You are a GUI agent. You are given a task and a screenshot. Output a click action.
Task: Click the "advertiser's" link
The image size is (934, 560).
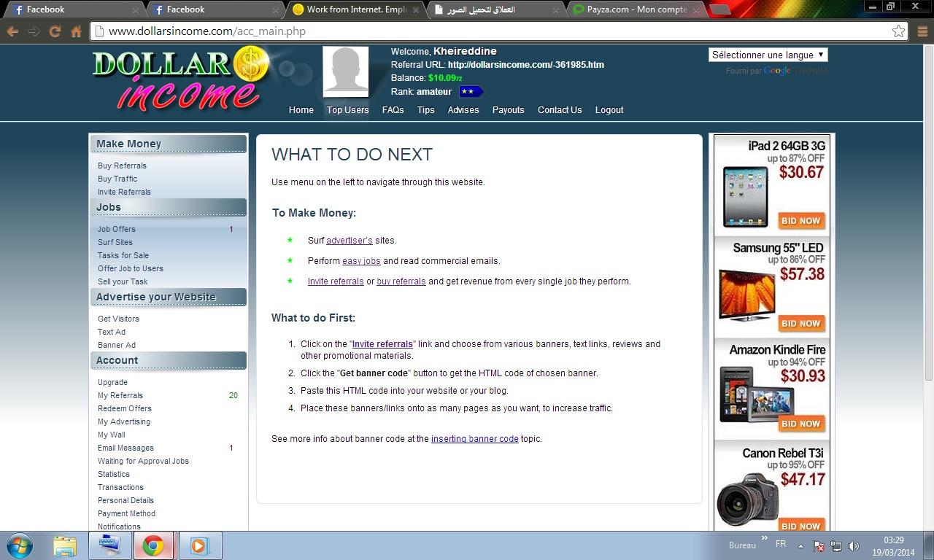[350, 241]
